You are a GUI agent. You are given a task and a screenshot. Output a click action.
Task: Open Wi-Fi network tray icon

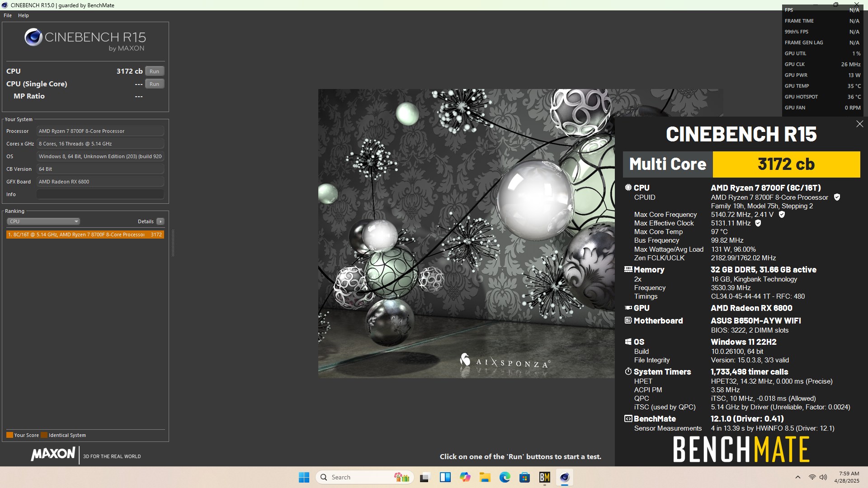pos(812,477)
